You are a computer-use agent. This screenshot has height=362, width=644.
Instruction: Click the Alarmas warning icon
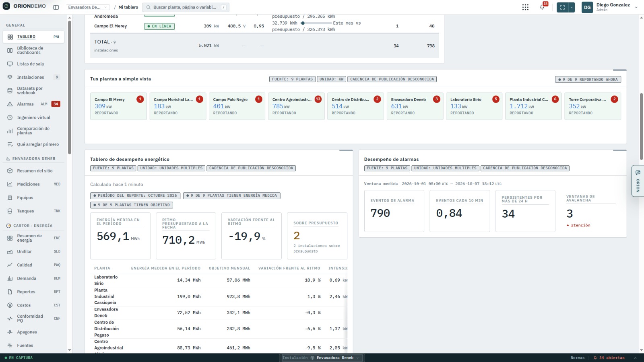10,104
